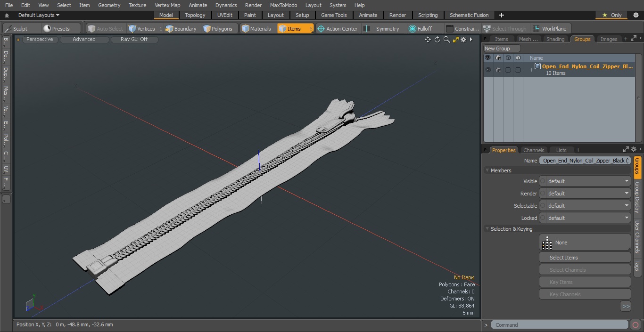The image size is (644, 332).
Task: Toggle Ray GL Off button in viewport
Action: tap(134, 40)
